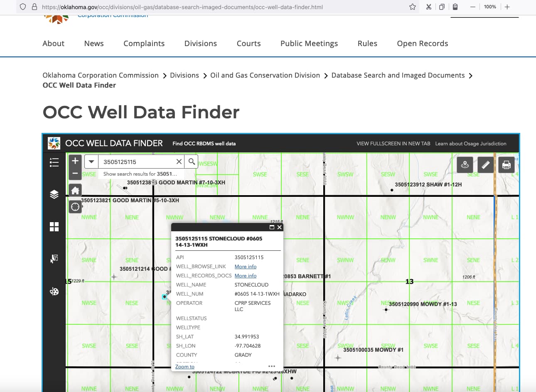Open the Open Records menu

(423, 44)
